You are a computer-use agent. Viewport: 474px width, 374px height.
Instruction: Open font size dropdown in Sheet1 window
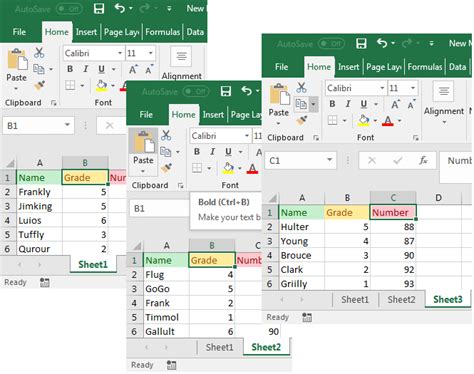tap(151, 53)
